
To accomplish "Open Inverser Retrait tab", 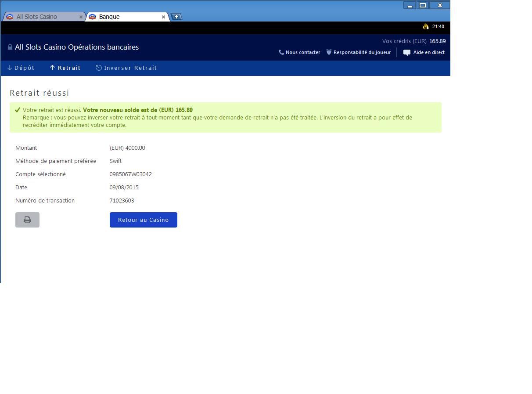I will tap(126, 68).
